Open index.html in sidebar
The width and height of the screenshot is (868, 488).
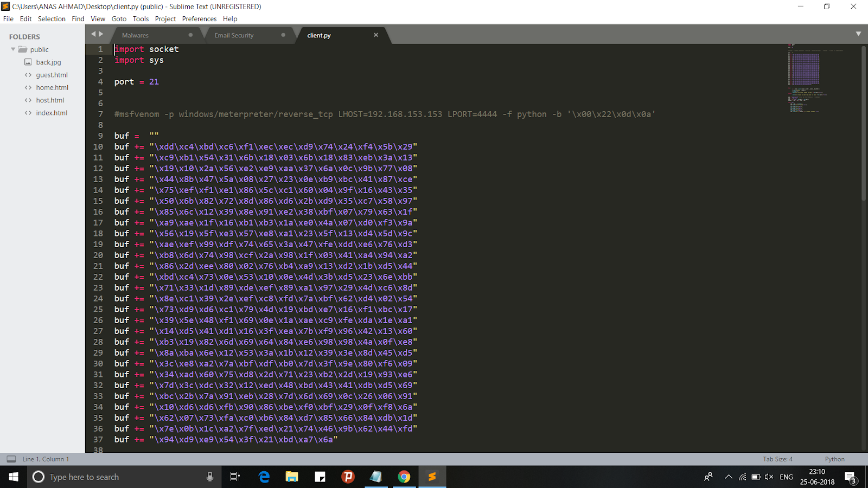(x=52, y=113)
